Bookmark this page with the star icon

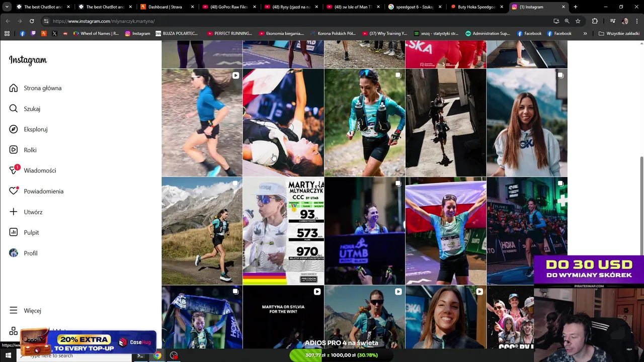(x=578, y=21)
